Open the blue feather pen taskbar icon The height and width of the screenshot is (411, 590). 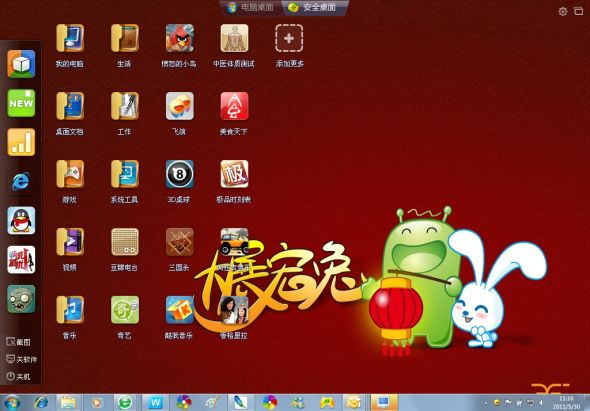coord(240,403)
